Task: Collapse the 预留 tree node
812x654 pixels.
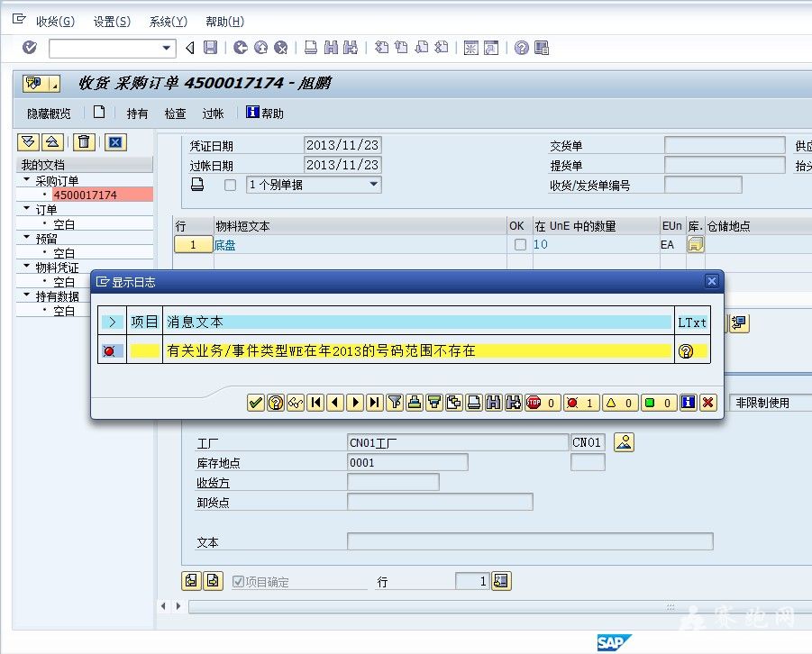Action: [26, 238]
